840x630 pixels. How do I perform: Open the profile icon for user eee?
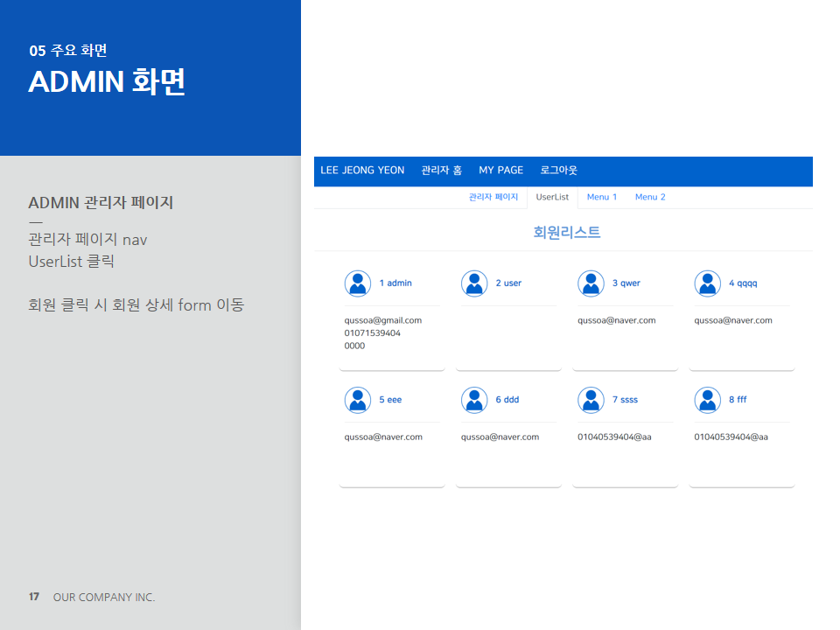pos(357,400)
